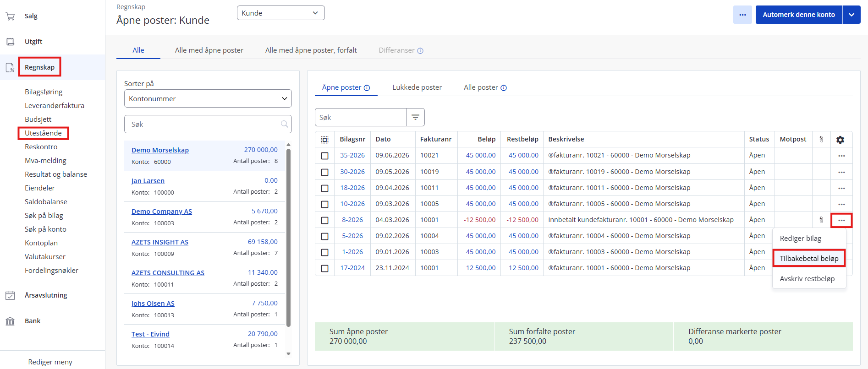The image size is (868, 369).
Task: Click the customer list scrollbar thumb
Action: click(x=288, y=237)
